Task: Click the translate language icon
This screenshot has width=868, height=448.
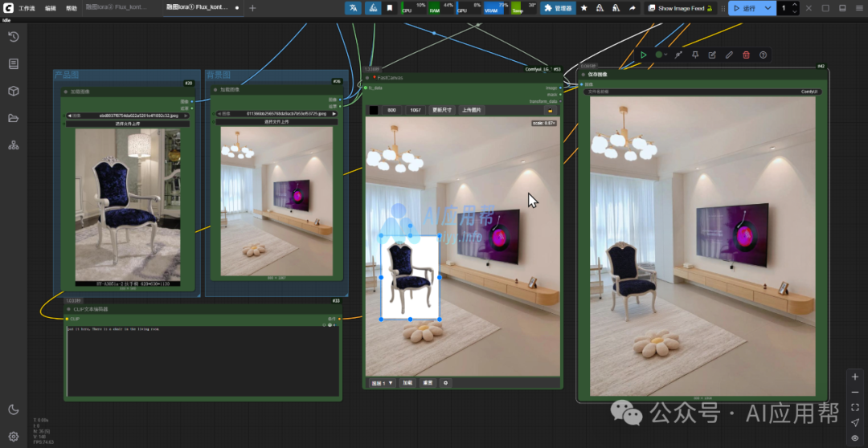Action: pos(353,8)
